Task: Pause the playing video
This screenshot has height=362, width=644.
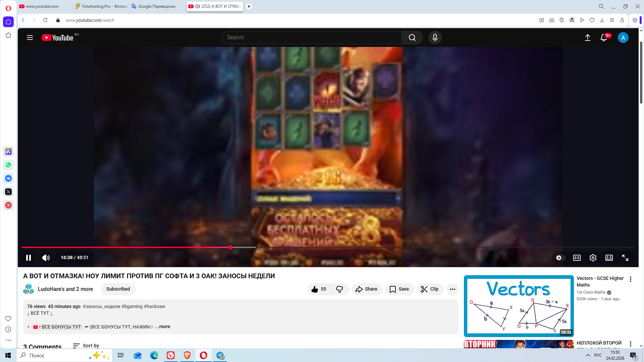Action: (29, 258)
